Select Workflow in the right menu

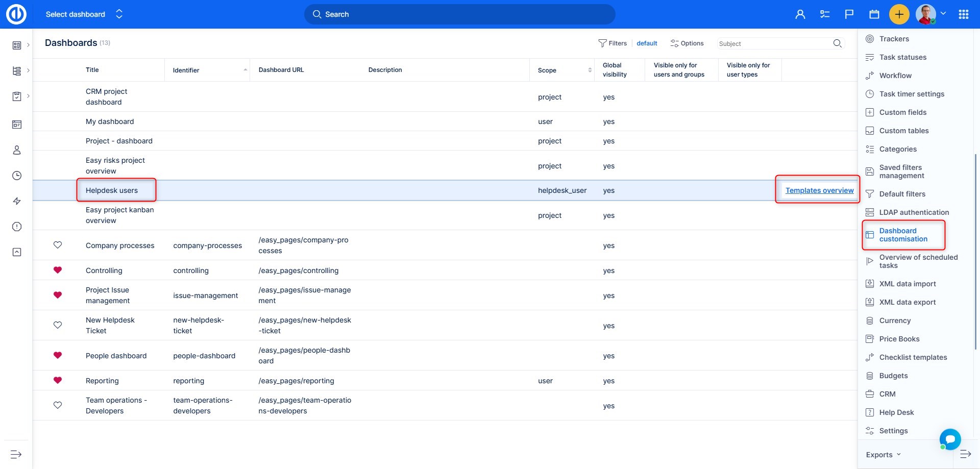click(x=895, y=76)
